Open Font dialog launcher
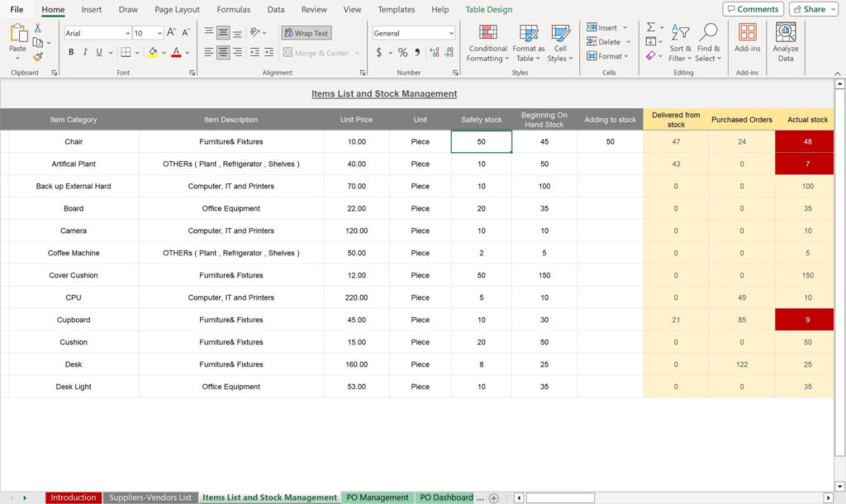This screenshot has height=504, width=846. (192, 73)
